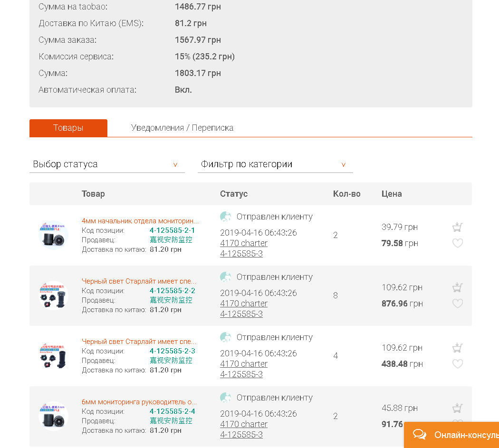Click the "4170 charter" link in first row
This screenshot has width=499, height=448.
point(244,243)
